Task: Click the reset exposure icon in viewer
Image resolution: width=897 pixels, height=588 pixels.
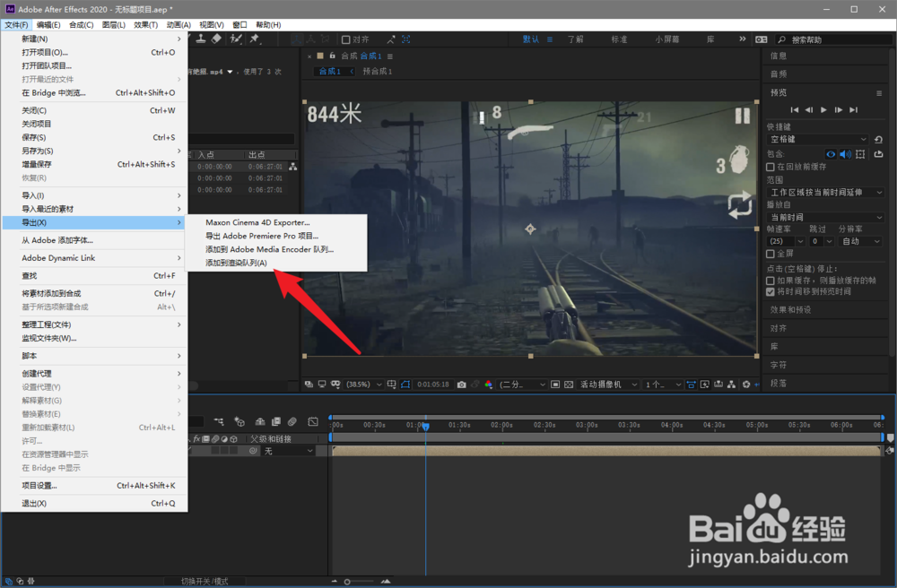Action: [x=746, y=385]
